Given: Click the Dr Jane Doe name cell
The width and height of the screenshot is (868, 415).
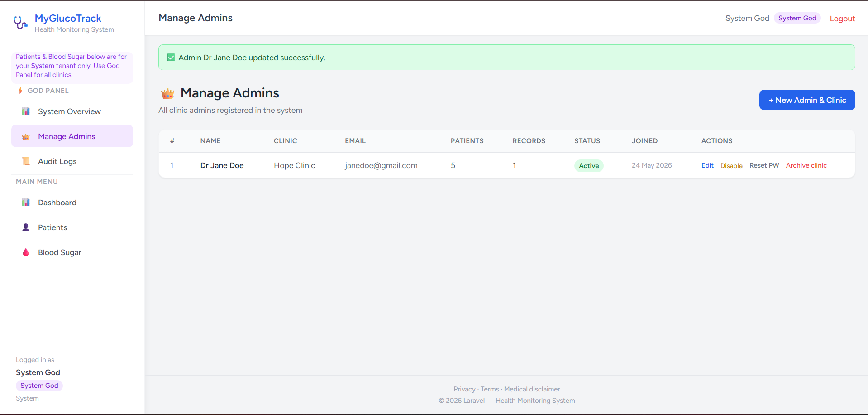Looking at the screenshot, I should [222, 165].
